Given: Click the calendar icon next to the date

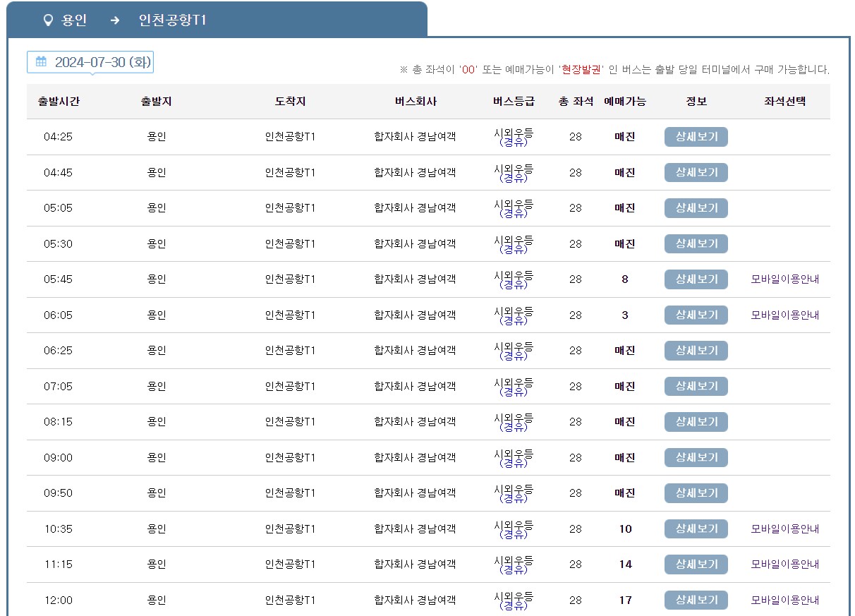Looking at the screenshot, I should coord(37,62).
